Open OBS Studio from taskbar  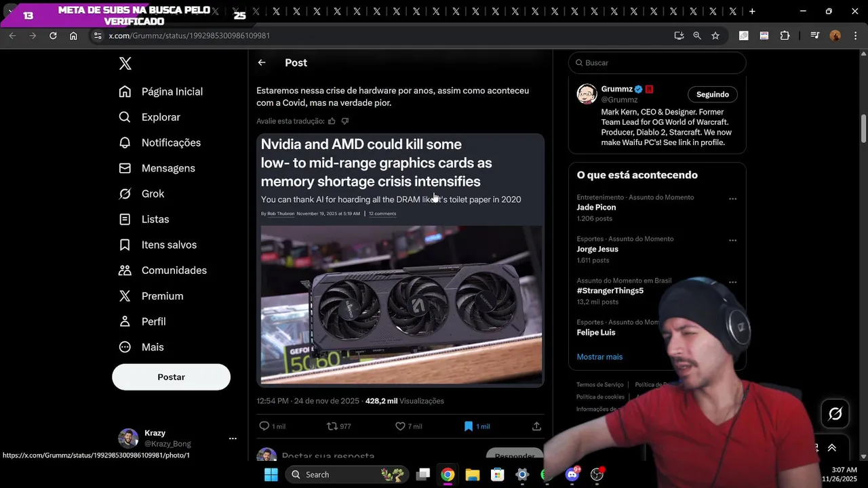(x=597, y=474)
